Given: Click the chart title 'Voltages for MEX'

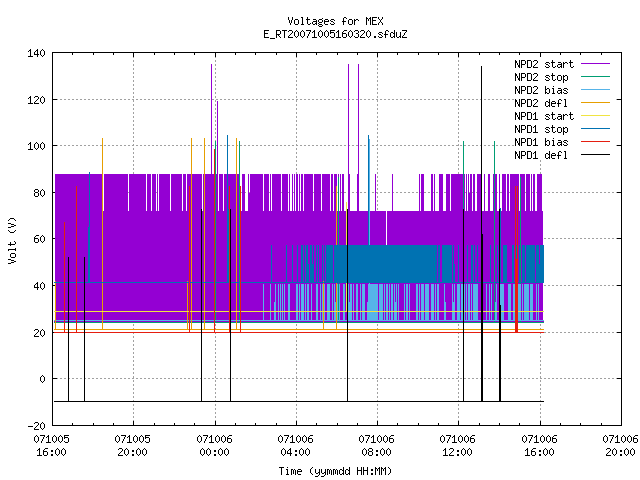Looking at the screenshot, I should pyautogui.click(x=335, y=21).
